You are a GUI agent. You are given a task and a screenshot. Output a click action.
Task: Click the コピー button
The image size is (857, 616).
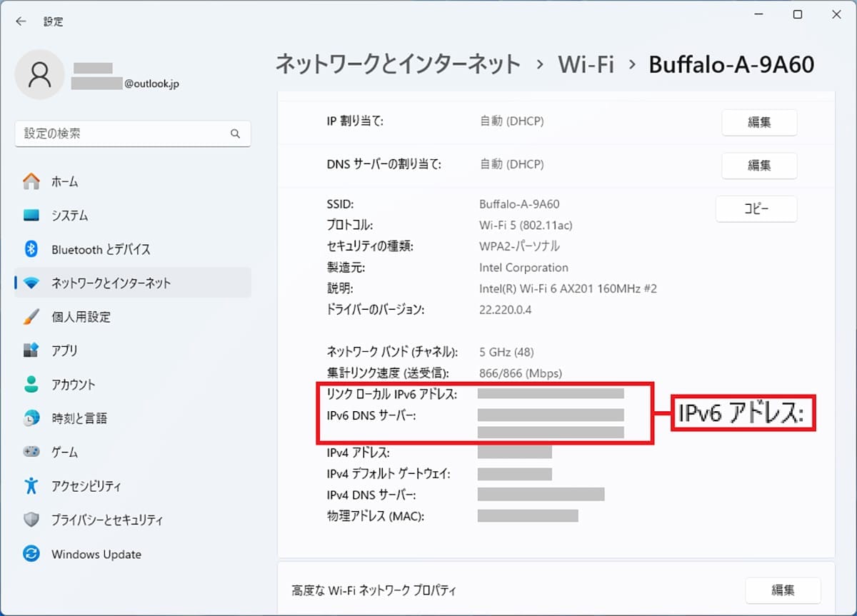tap(756, 209)
